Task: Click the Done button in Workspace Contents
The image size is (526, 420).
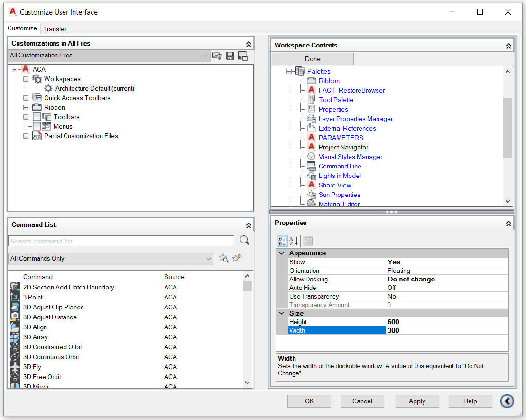Action: point(312,59)
